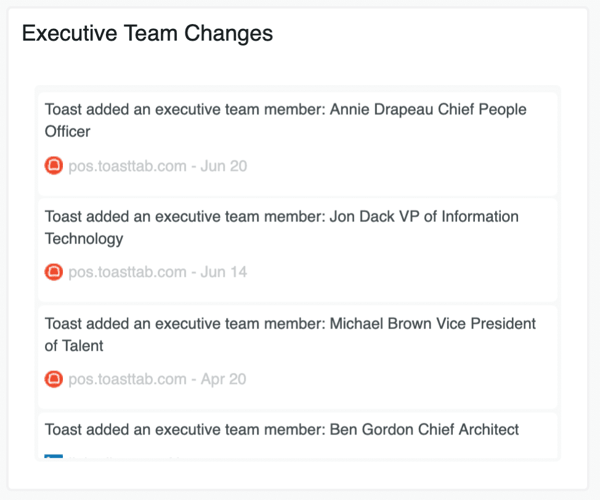Click Toast icon beside the Jun 14 source
The height and width of the screenshot is (500, 600).
(54, 272)
